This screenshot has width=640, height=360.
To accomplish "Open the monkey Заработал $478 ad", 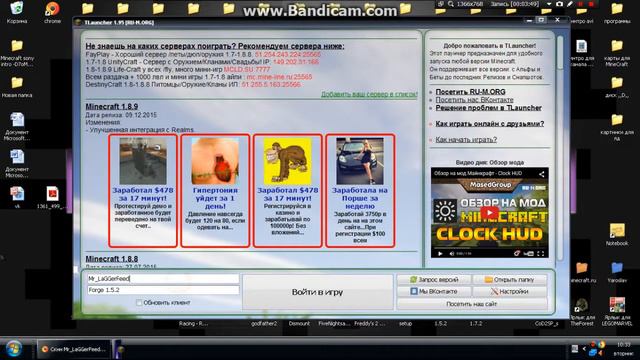I will pyautogui.click(x=287, y=191).
